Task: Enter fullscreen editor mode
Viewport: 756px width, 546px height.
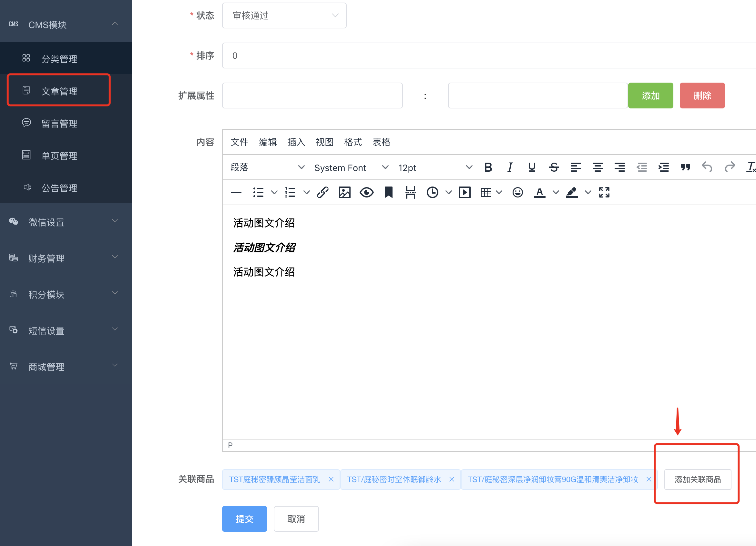Action: point(604,193)
